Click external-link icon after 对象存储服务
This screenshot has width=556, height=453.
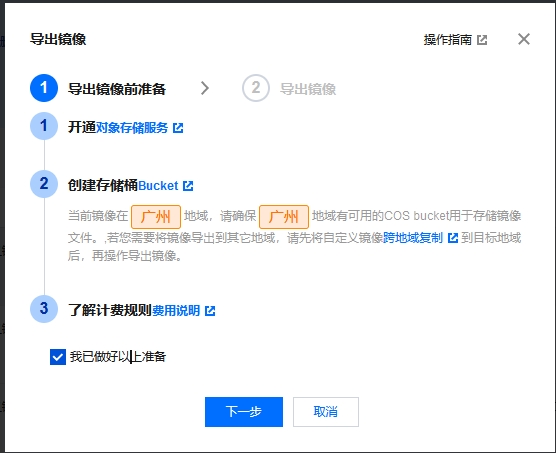(x=178, y=128)
